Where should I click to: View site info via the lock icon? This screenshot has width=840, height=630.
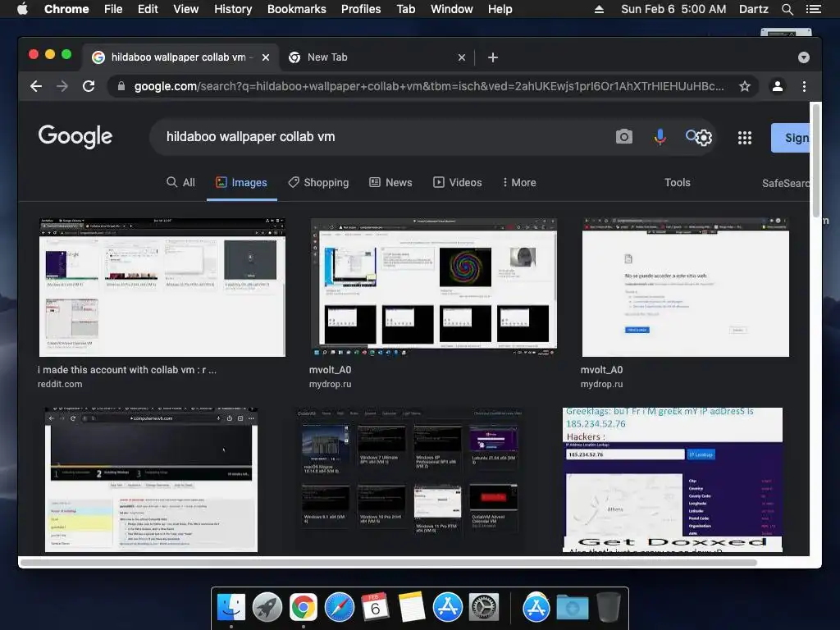click(x=121, y=86)
